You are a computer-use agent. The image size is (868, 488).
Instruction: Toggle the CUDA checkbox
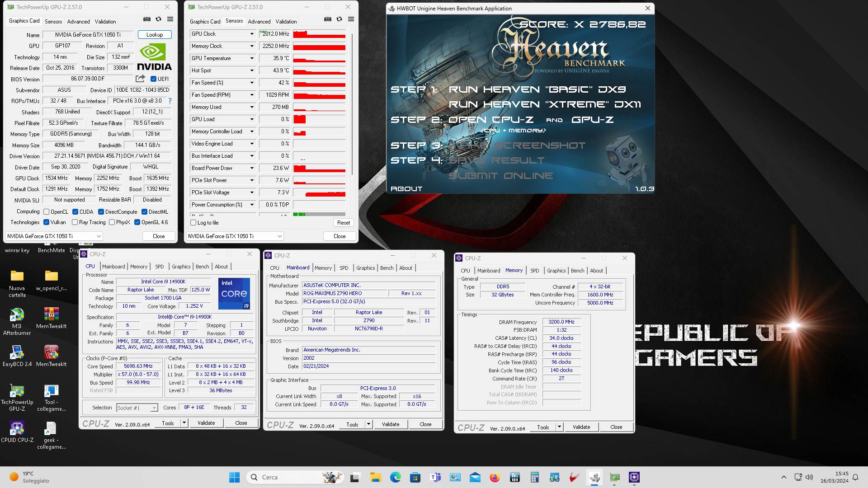pos(75,211)
